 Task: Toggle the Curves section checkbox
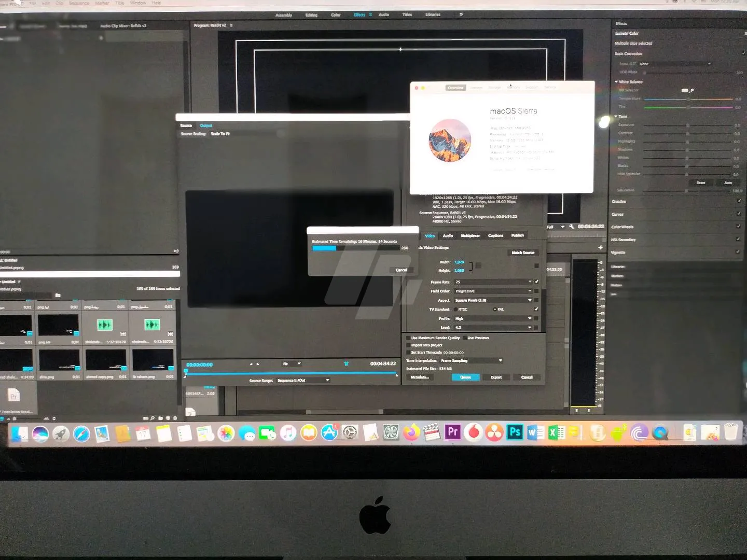pyautogui.click(x=739, y=213)
